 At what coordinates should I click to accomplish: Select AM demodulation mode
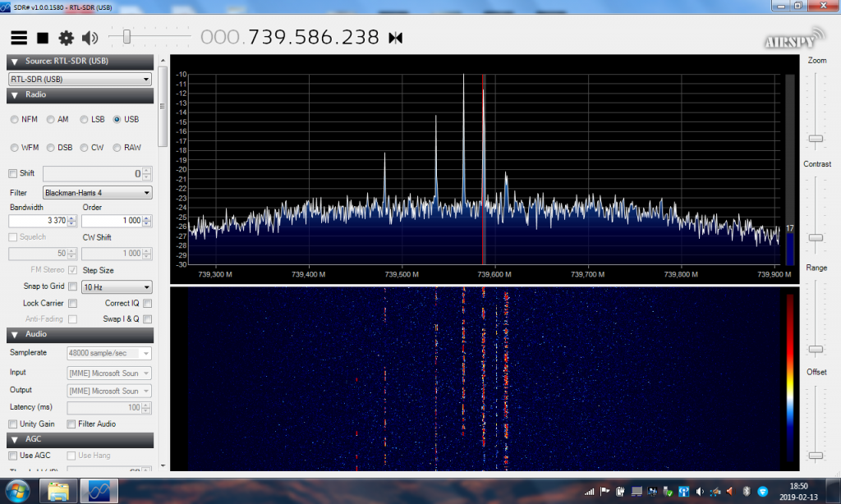click(50, 120)
